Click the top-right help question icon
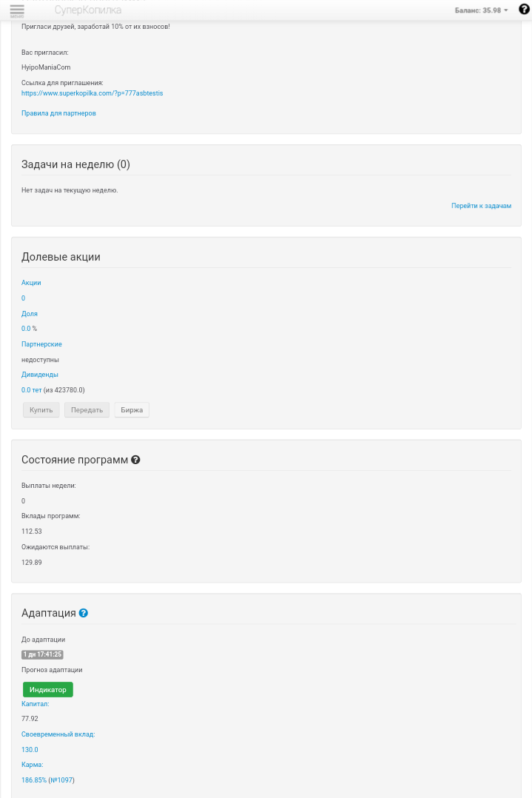532x798 pixels. 524,10
